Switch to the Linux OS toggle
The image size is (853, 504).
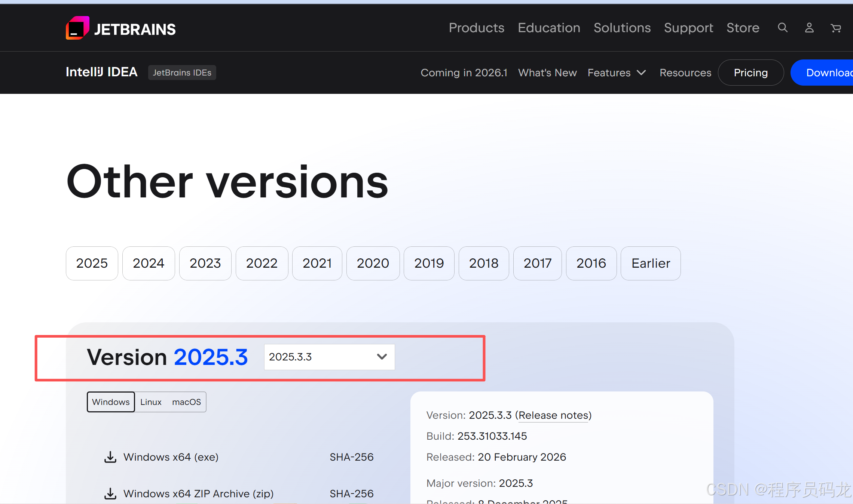pyautogui.click(x=151, y=402)
